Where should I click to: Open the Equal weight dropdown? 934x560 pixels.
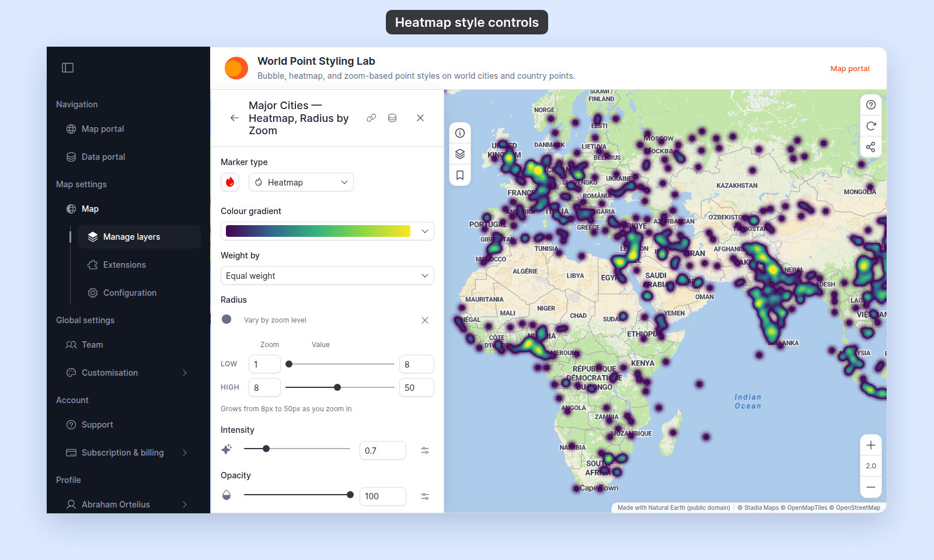pos(327,275)
